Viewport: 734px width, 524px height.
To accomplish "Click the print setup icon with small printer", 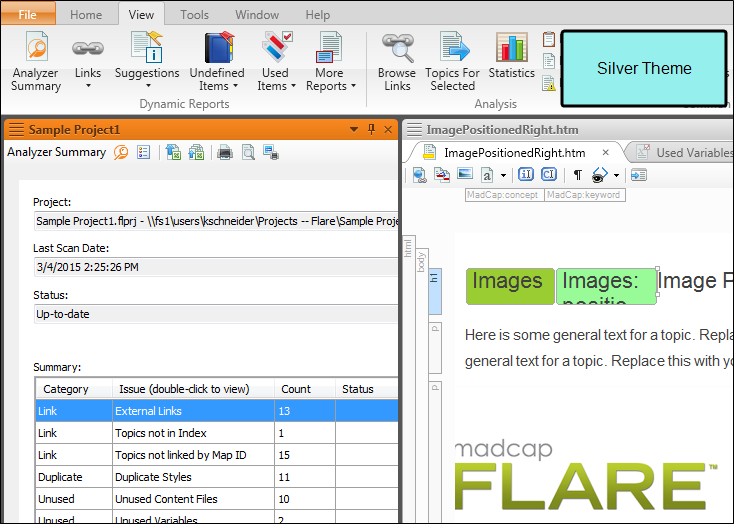I will [x=271, y=153].
